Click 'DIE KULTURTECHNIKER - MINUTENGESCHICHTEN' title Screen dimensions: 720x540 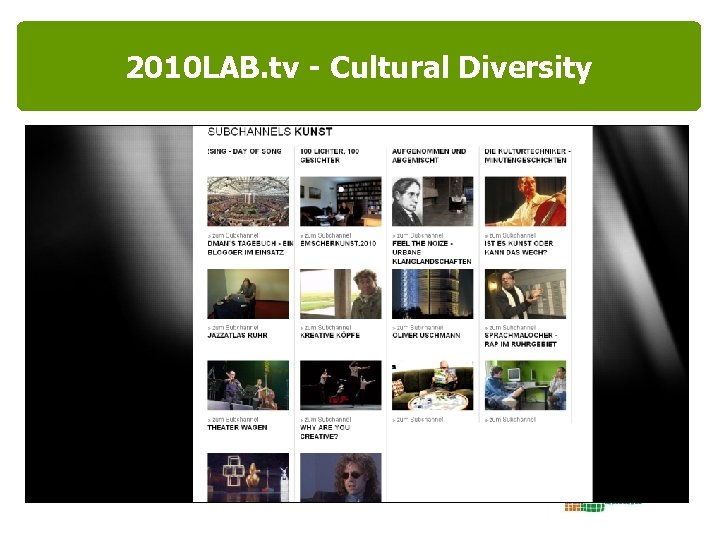527,156
